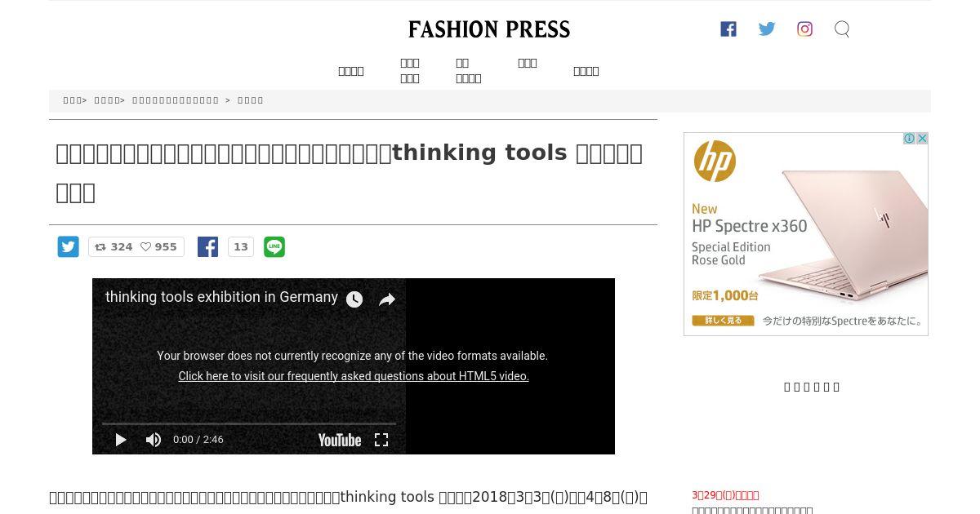Open the Fashion Press Instagram icon
The image size is (980, 514).
pos(804,29)
